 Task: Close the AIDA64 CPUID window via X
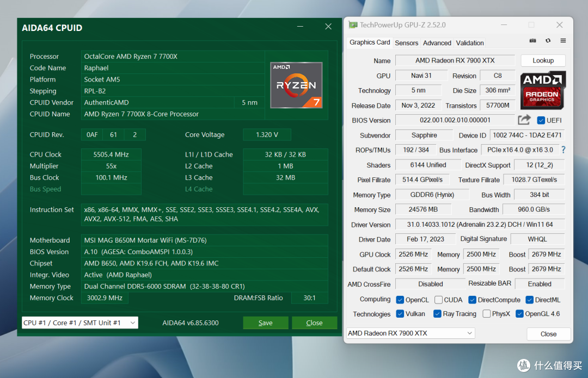point(328,27)
